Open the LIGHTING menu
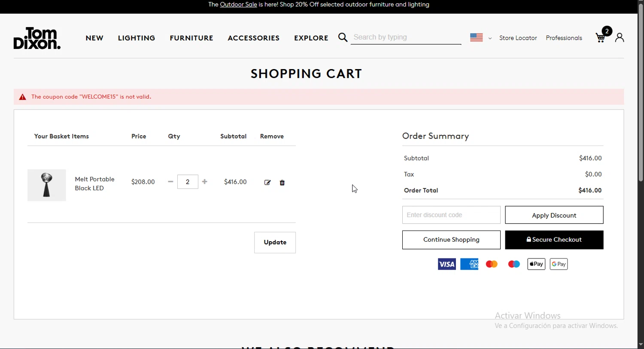The height and width of the screenshot is (349, 644). (137, 38)
